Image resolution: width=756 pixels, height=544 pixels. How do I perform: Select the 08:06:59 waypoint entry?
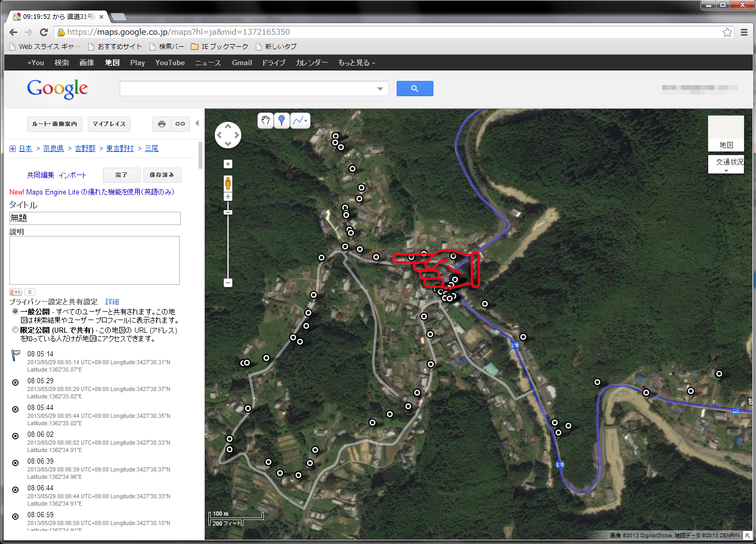point(40,515)
